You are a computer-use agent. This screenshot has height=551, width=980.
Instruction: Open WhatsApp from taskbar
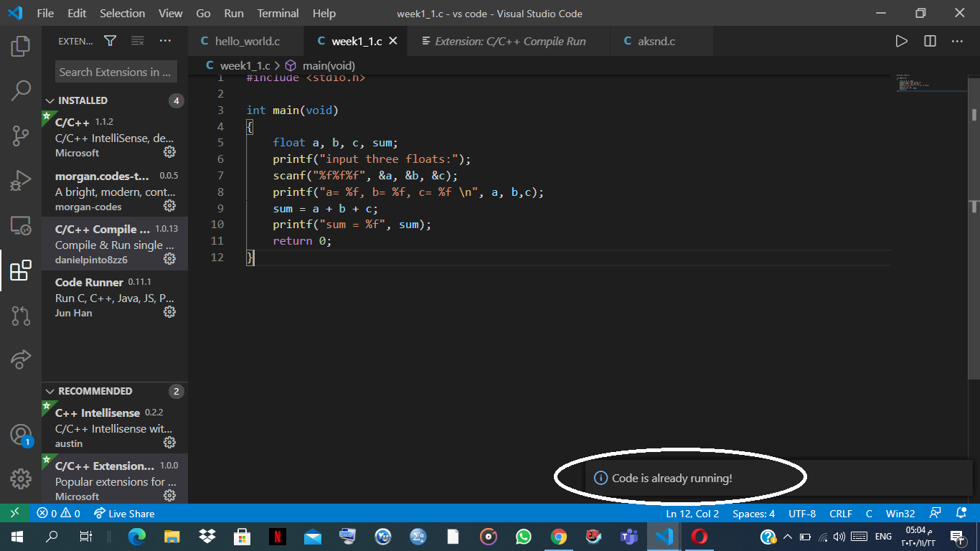pyautogui.click(x=524, y=536)
